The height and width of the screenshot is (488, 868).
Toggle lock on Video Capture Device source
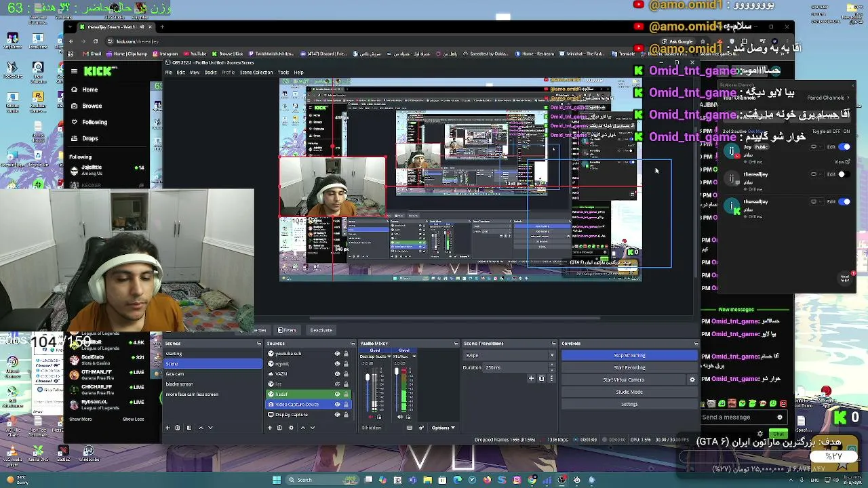pyautogui.click(x=346, y=405)
